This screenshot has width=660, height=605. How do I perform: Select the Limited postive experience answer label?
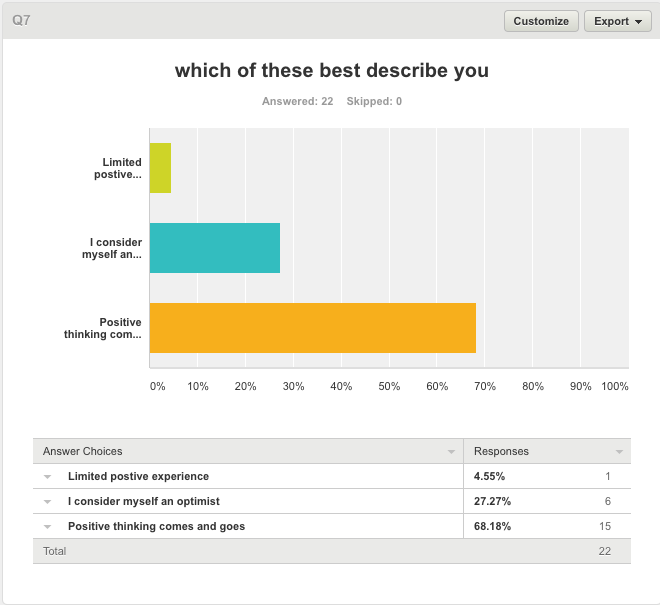tap(138, 476)
